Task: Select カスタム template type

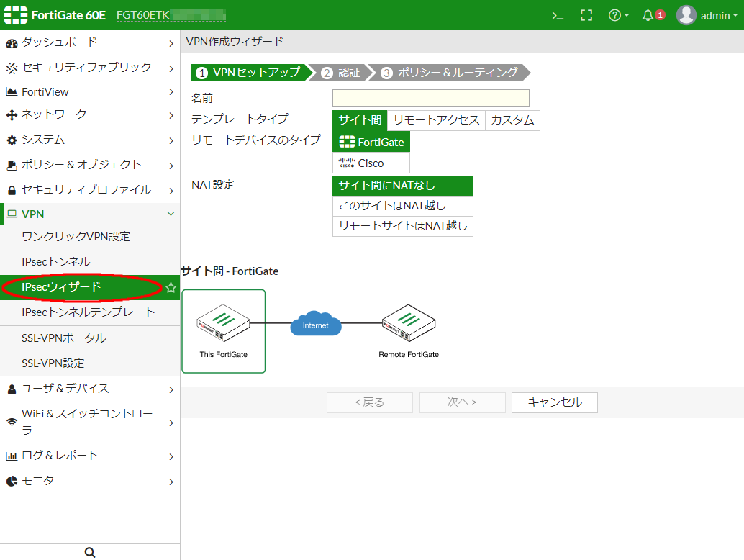Action: (x=512, y=120)
